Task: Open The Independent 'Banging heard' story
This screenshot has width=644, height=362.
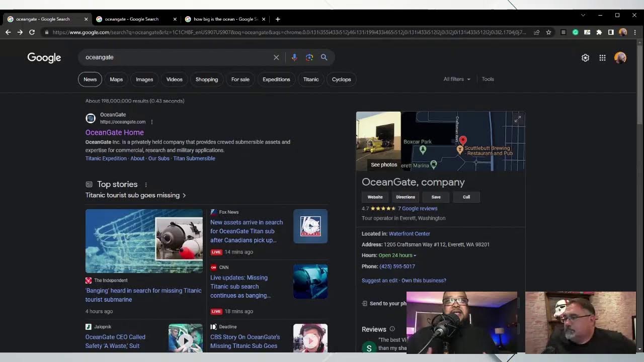Action: pos(143,295)
